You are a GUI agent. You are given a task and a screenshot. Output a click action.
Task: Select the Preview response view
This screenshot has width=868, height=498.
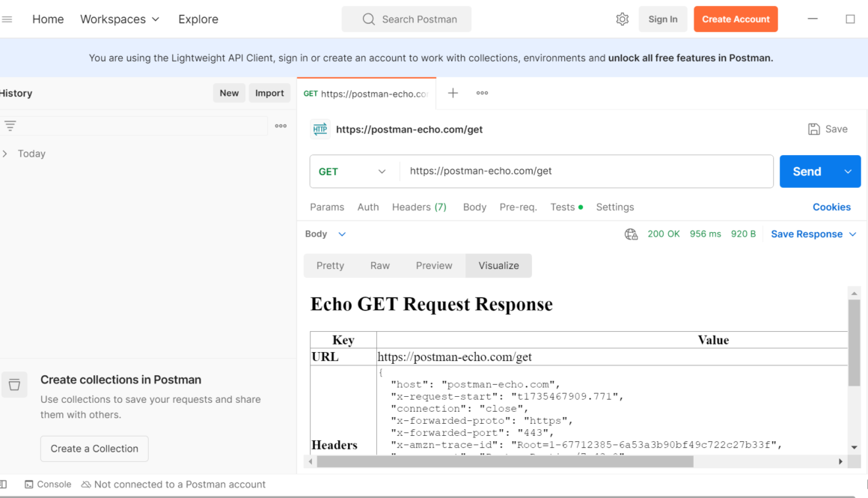point(434,266)
